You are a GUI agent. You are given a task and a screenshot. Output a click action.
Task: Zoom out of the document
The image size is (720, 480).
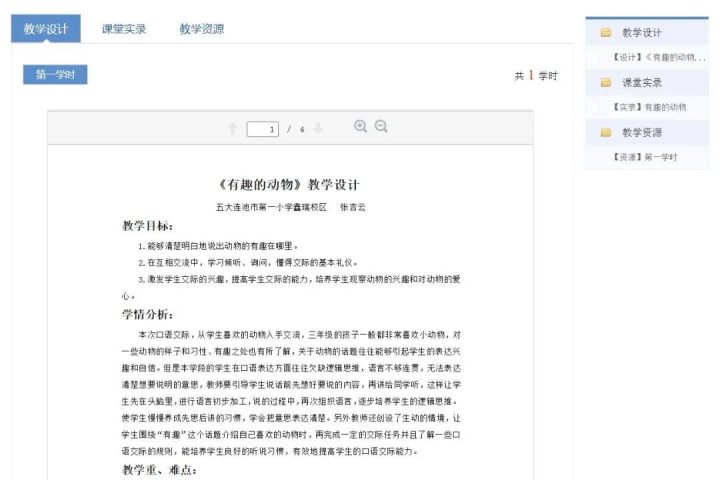coord(381,127)
